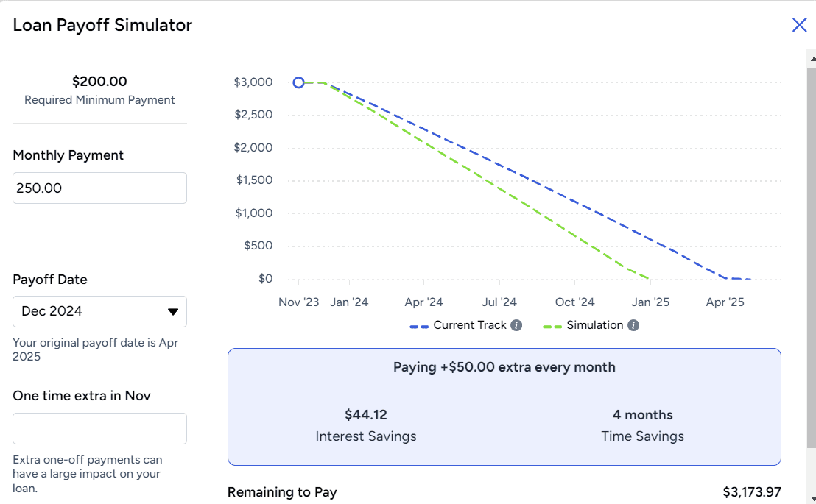The height and width of the screenshot is (504, 816).
Task: Toggle the Current Track legend label
Action: tap(470, 325)
